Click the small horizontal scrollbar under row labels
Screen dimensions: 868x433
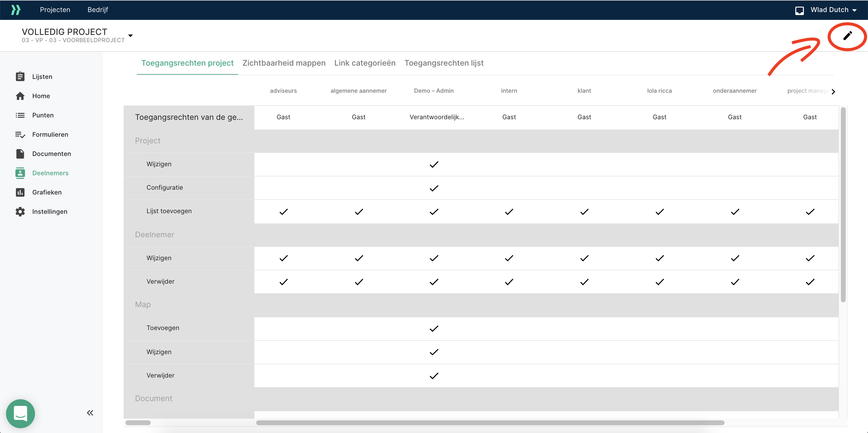[138, 422]
